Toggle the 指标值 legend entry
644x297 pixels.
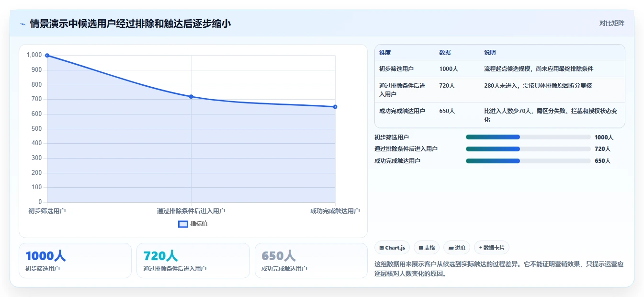coord(193,224)
